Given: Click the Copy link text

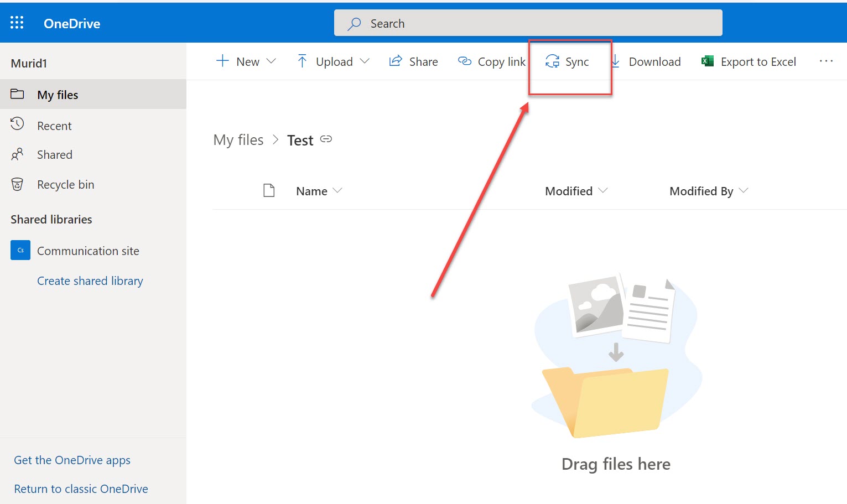Looking at the screenshot, I should pyautogui.click(x=502, y=62).
